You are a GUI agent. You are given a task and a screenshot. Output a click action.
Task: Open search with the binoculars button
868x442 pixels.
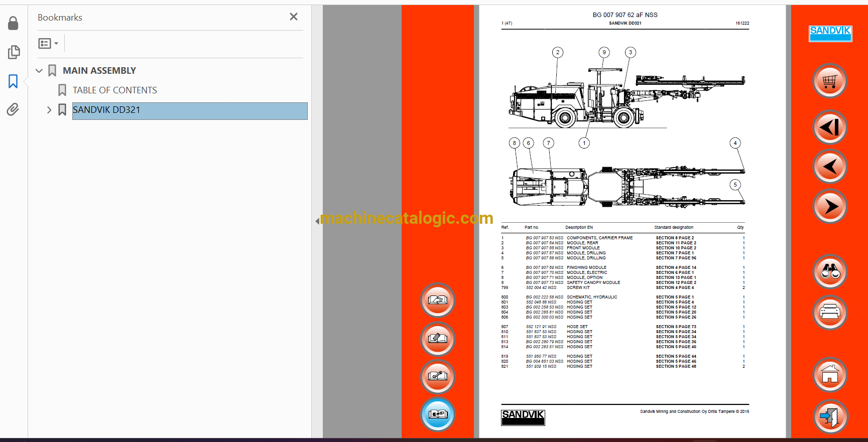coord(830,272)
